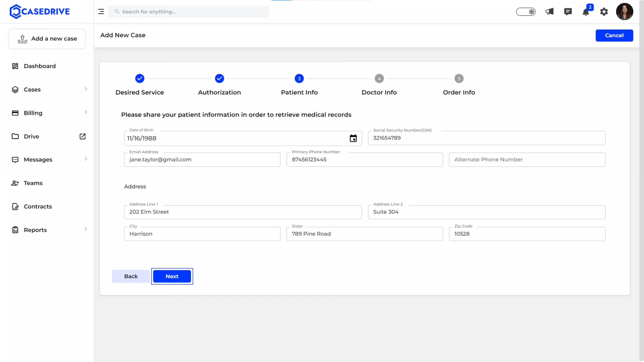This screenshot has height=362, width=644.
Task: Click the Primary Phone Number field
Action: click(x=364, y=160)
